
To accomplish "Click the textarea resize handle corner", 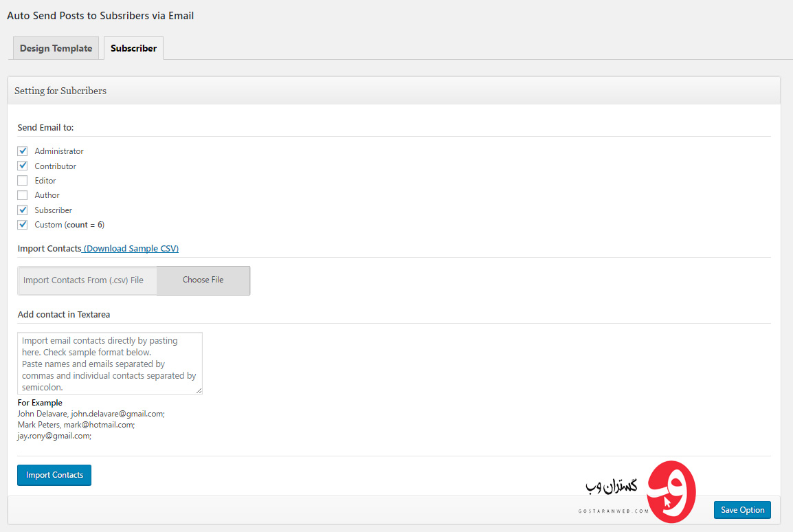I will (199, 391).
